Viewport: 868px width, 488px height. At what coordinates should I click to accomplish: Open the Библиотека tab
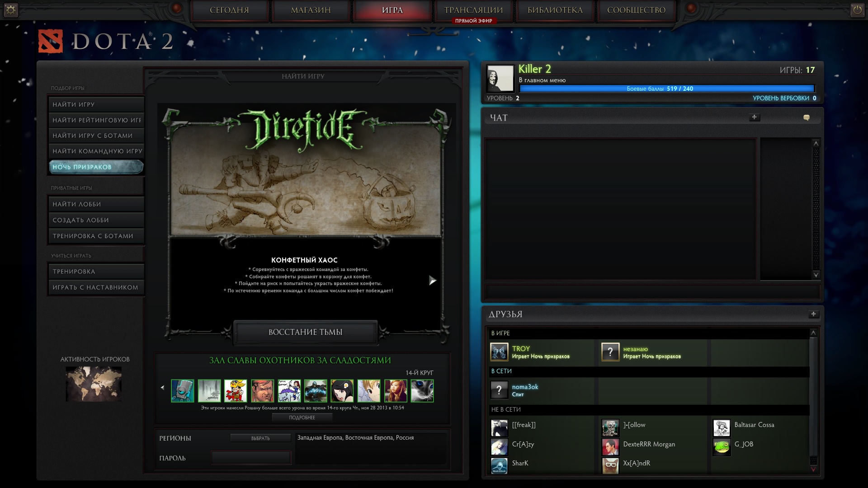[555, 10]
